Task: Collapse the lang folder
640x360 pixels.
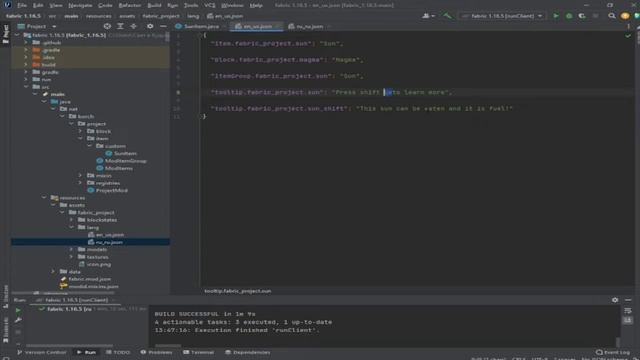Action: (x=71, y=227)
